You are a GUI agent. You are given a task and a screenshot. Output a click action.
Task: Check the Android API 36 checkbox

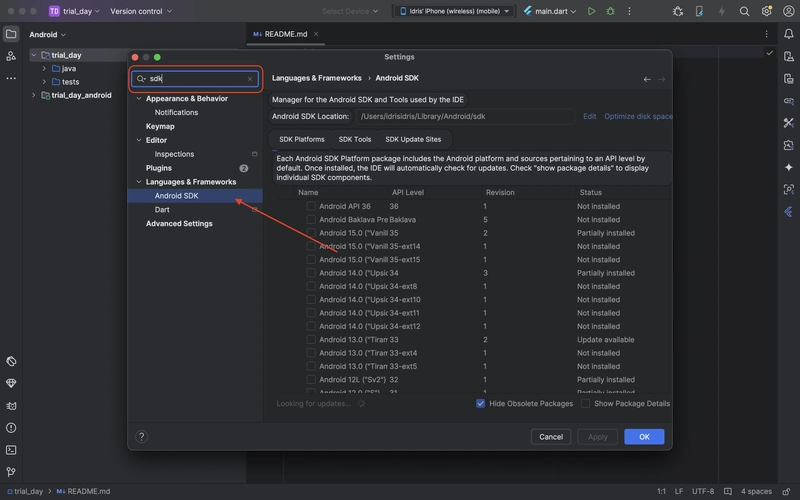click(311, 206)
